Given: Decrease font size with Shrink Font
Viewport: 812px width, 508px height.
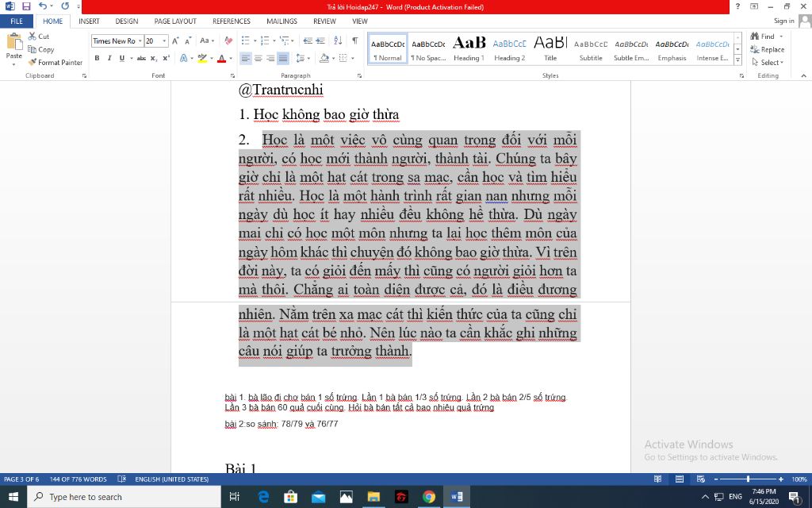Looking at the screenshot, I should [188, 41].
